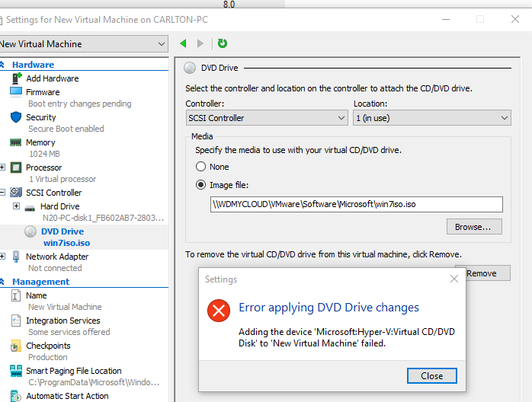Image resolution: width=532 pixels, height=402 pixels.
Task: Expand the Processor tree node
Action: point(2,167)
